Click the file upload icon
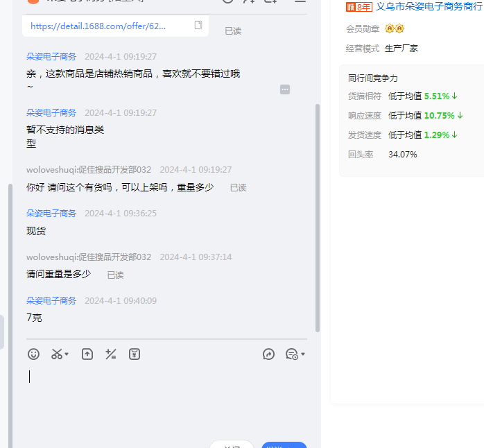The image size is (484, 448). pyautogui.click(x=87, y=354)
